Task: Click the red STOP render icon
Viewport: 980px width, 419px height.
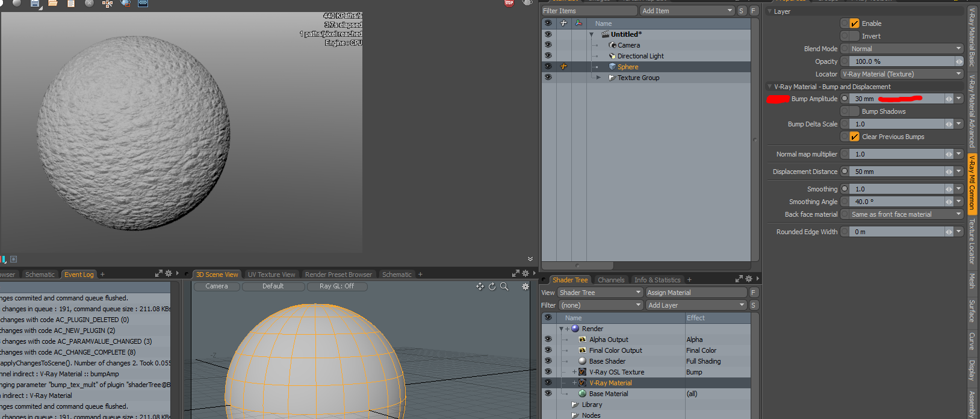Action: 509,2
